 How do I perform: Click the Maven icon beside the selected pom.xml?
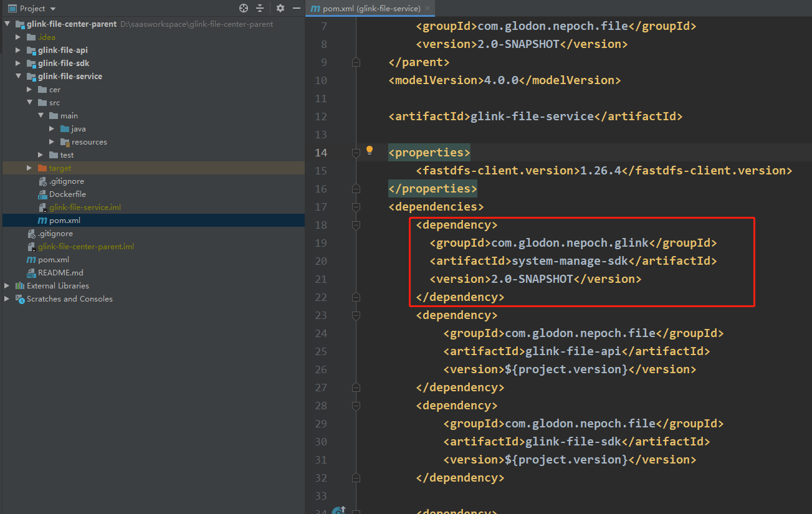click(x=42, y=220)
